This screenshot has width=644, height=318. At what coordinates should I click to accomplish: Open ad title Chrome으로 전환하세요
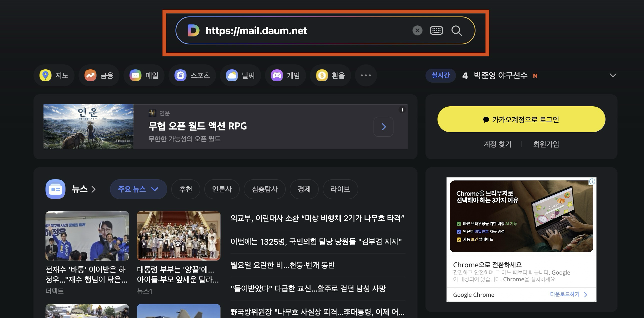coord(487,265)
